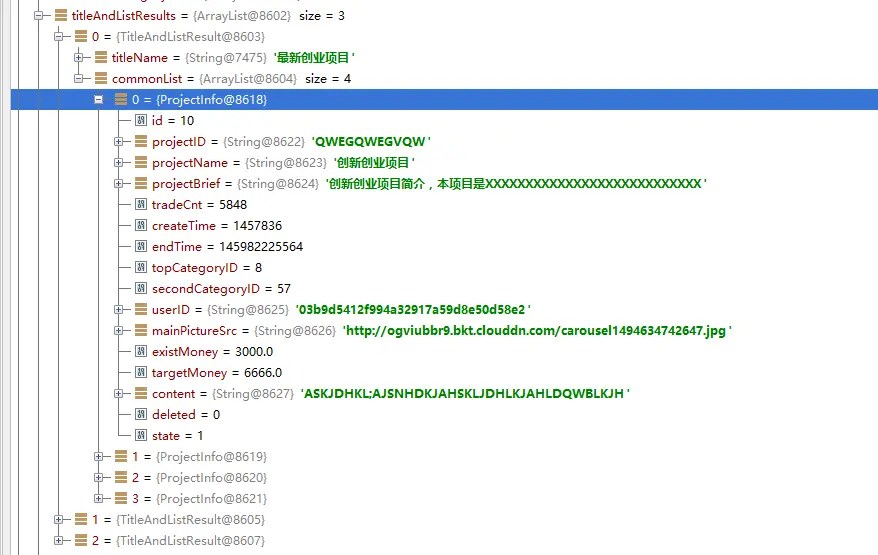Image resolution: width=878 pixels, height=555 pixels.
Task: Click the object icon beside projectID
Action: 141,142
